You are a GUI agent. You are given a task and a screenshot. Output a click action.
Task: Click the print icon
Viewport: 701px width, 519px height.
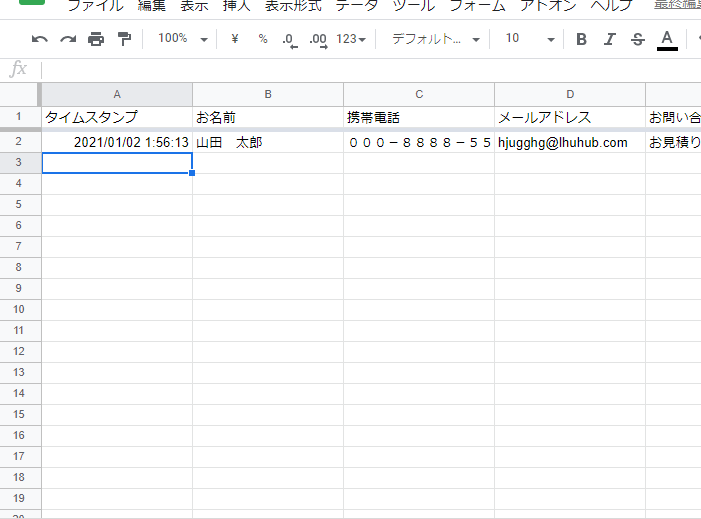click(x=96, y=39)
